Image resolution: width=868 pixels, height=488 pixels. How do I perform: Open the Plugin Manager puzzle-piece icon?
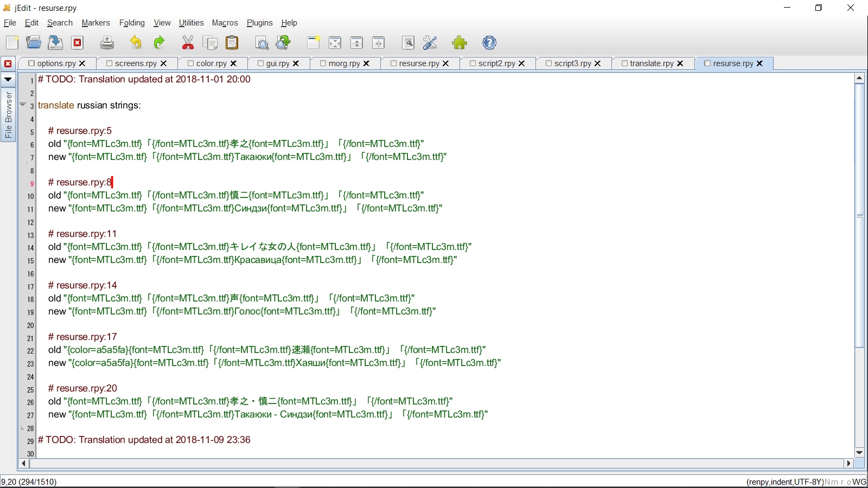pyautogui.click(x=459, y=43)
